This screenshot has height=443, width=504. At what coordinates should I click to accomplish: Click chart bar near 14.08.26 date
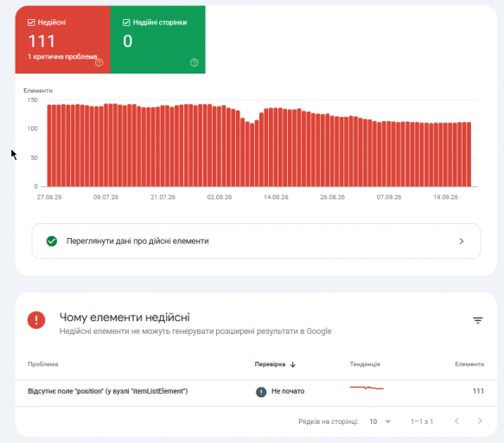tap(276, 147)
